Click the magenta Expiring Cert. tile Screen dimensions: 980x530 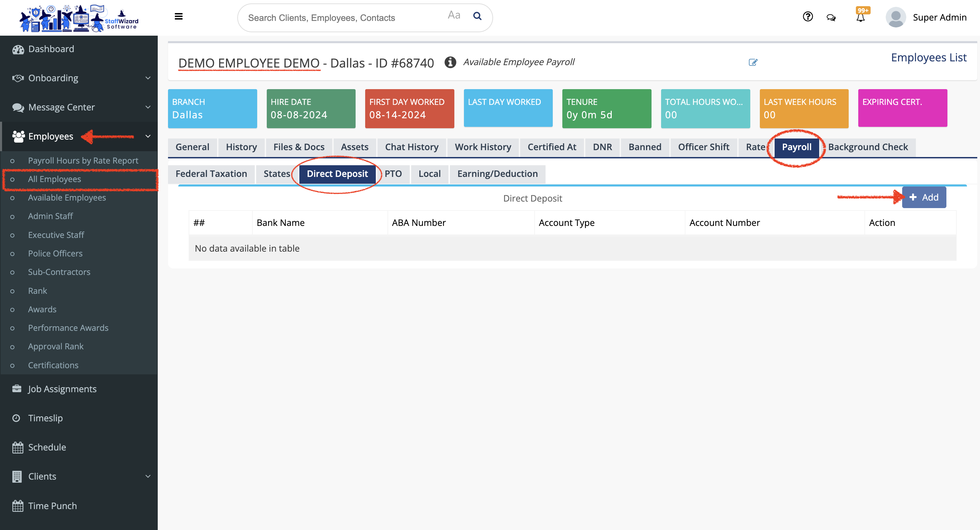coord(902,108)
